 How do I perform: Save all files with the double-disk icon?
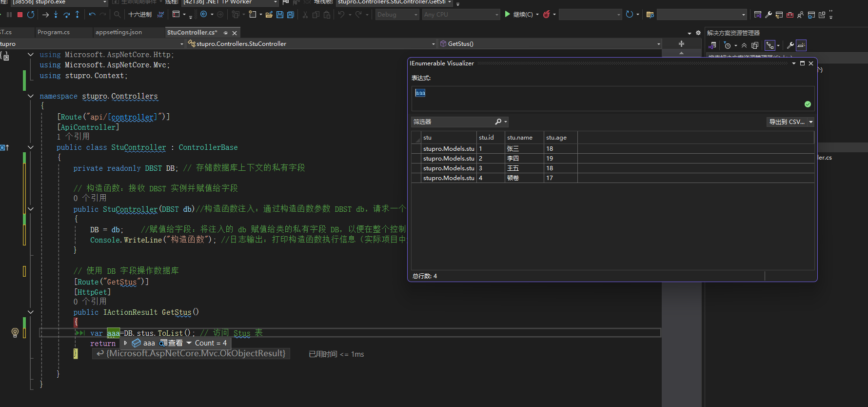[291, 15]
